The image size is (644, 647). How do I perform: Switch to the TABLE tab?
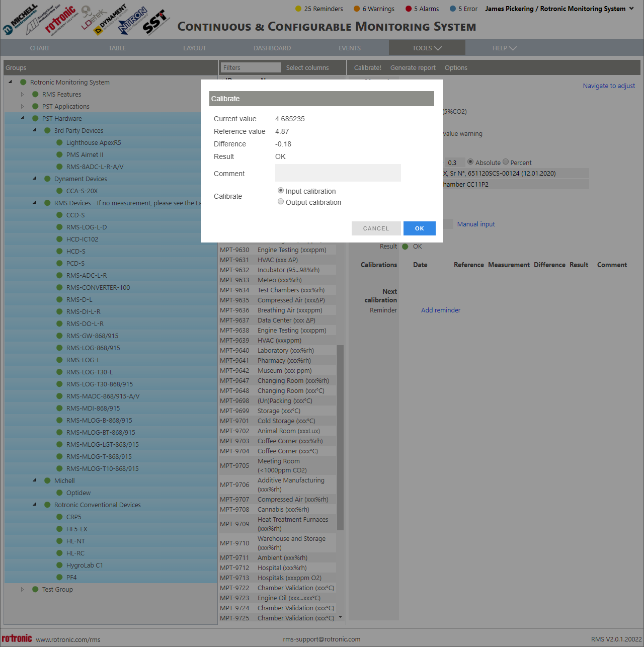click(117, 48)
